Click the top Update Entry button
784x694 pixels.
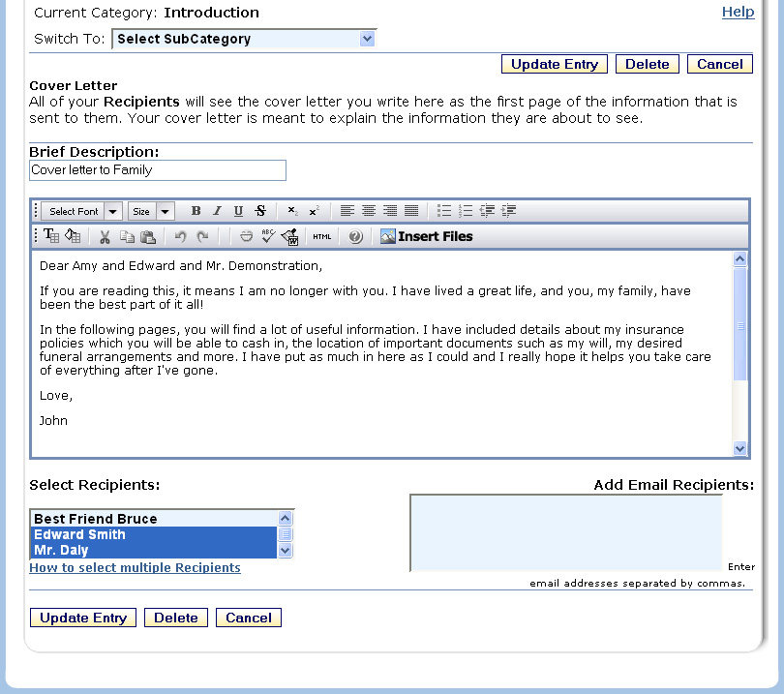pyautogui.click(x=555, y=64)
